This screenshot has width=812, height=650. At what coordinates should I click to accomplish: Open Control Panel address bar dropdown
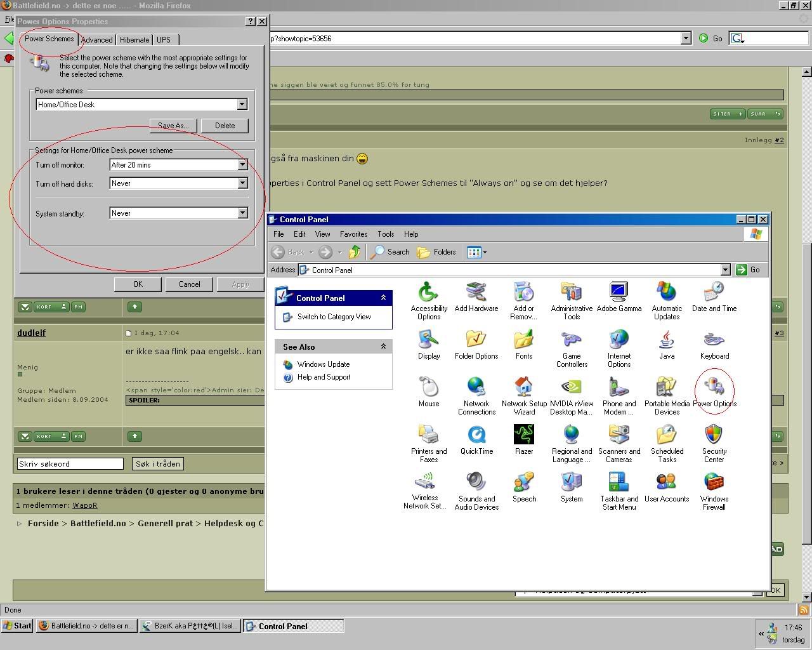pos(725,270)
